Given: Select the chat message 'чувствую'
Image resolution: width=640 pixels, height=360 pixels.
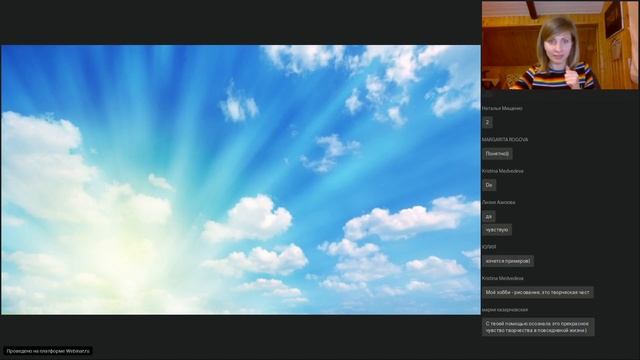Looking at the screenshot, I should [497, 230].
